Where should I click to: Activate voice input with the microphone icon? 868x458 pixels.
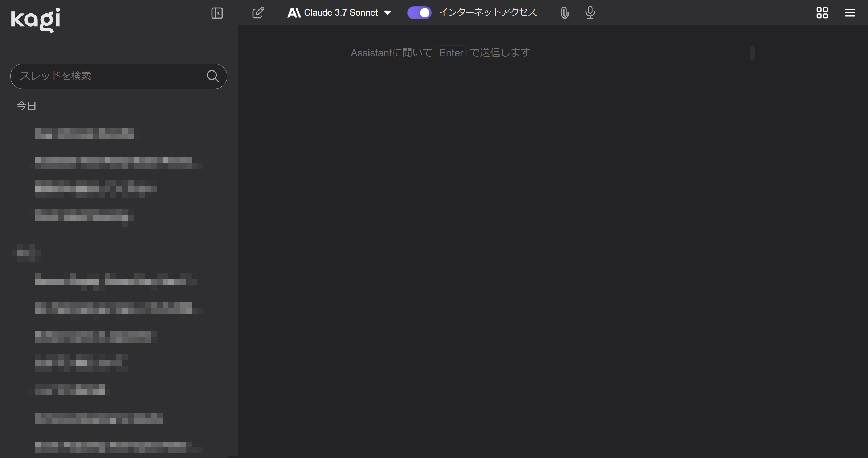(x=590, y=13)
